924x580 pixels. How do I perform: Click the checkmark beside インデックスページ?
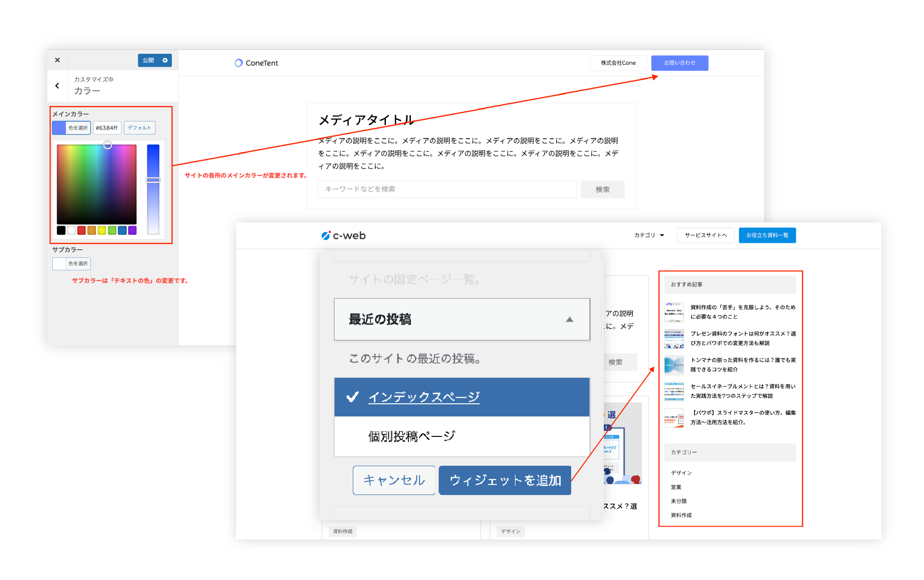(x=352, y=397)
